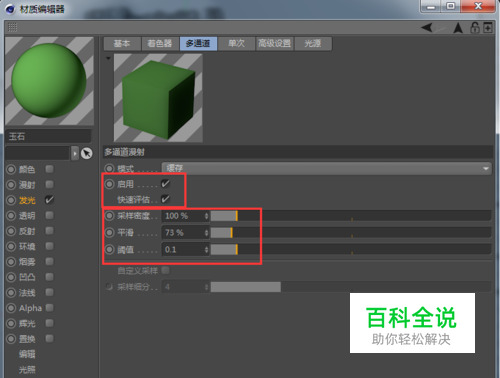
Task: Click the 采样密度 value field 100 %
Action: 183,216
